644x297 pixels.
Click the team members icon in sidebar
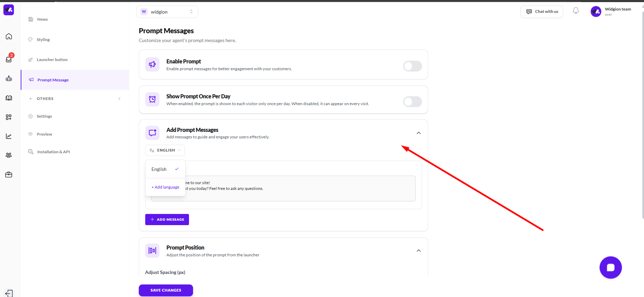(x=9, y=155)
